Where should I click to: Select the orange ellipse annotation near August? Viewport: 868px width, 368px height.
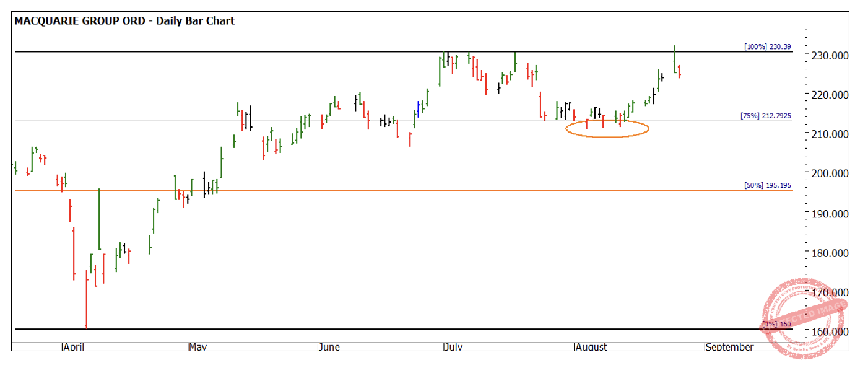tap(608, 128)
